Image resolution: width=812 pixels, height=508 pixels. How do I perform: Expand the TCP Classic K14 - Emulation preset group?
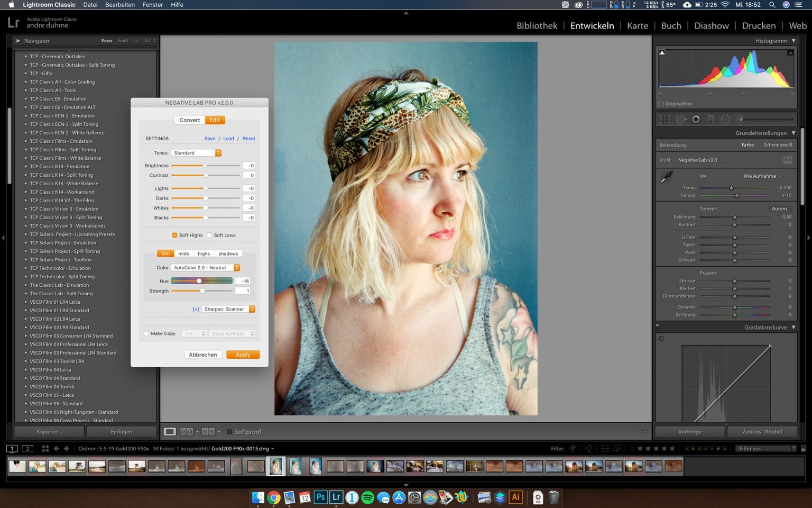(25, 166)
